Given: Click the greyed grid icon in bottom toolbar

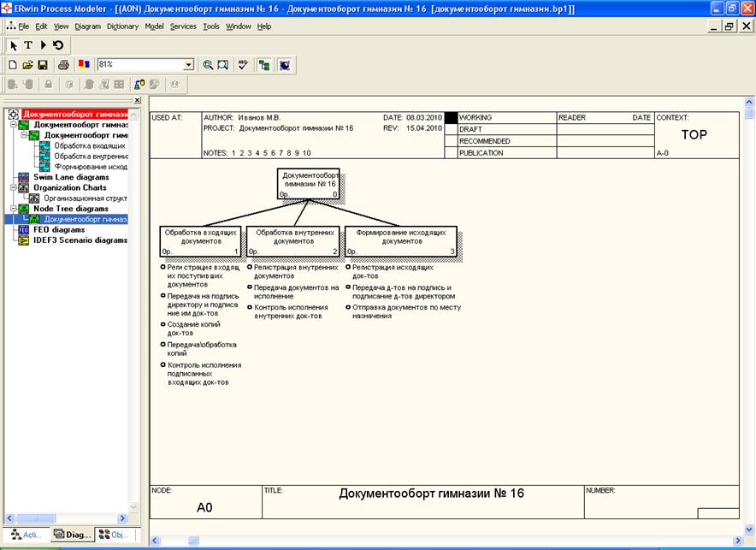Looking at the screenshot, I should (x=119, y=85).
